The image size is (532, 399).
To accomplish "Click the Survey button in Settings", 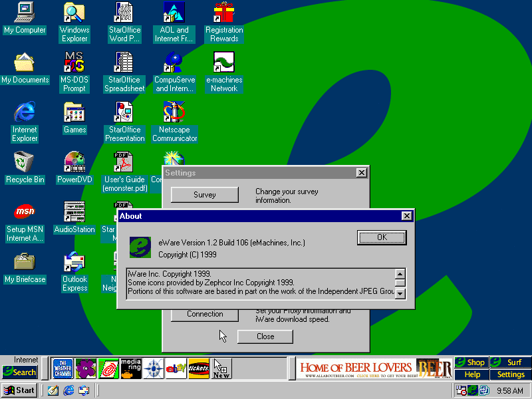I will (204, 195).
